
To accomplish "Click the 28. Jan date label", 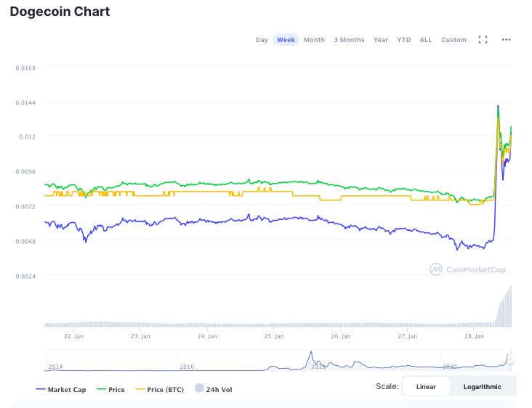I will tap(474, 336).
